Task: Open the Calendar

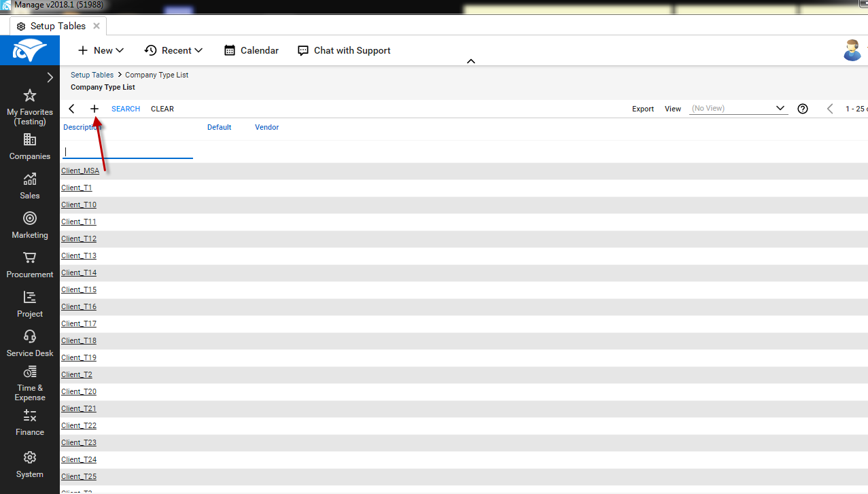Action: 251,50
